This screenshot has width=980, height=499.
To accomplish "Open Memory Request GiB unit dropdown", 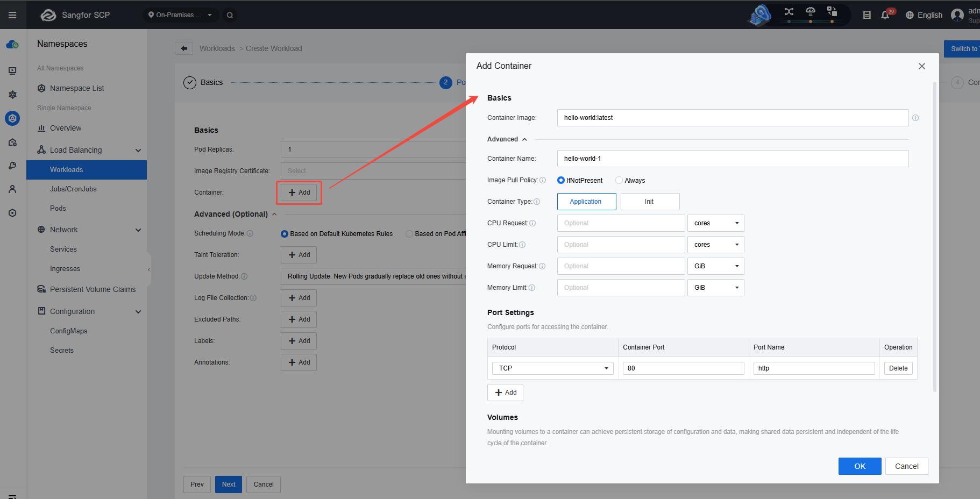I will (x=716, y=266).
